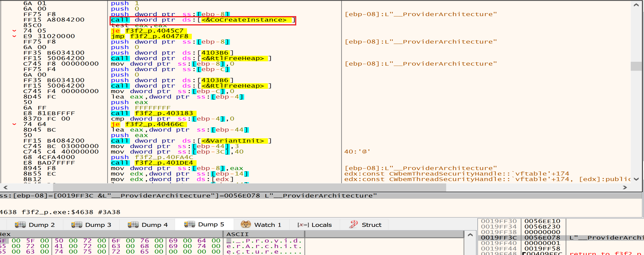
Task: Click the memory icon on Dump 4 tab
Action: (133, 225)
